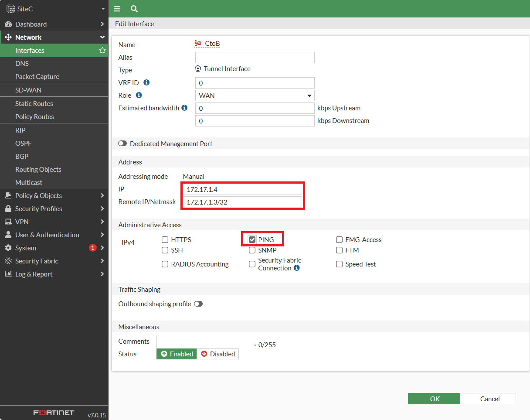Open the Role dropdown showing WAN
This screenshot has height=420, width=530.
click(x=255, y=96)
